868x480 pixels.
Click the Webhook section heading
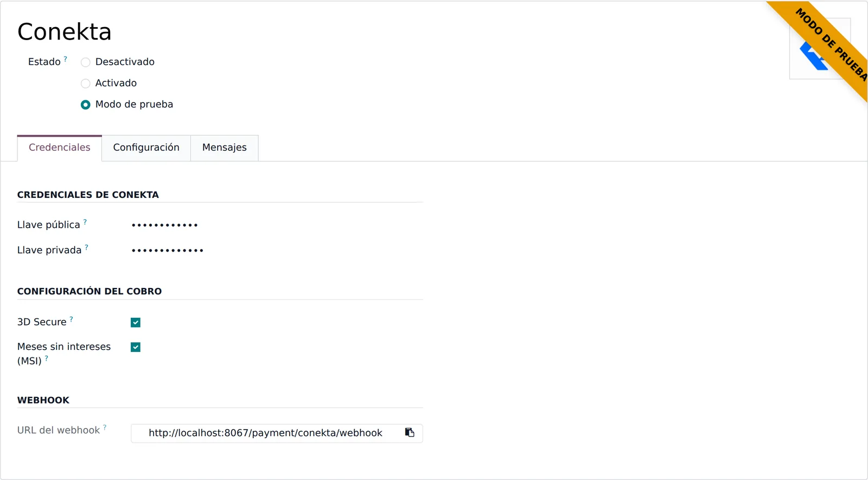tap(43, 400)
